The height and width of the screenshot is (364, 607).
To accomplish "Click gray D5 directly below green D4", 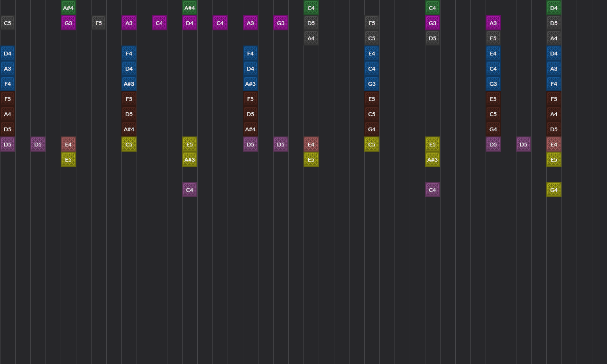I will pyautogui.click(x=554, y=23).
